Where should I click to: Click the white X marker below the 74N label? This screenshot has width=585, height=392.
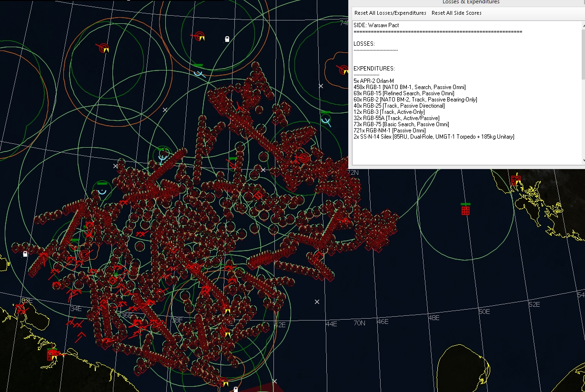pyautogui.click(x=321, y=86)
